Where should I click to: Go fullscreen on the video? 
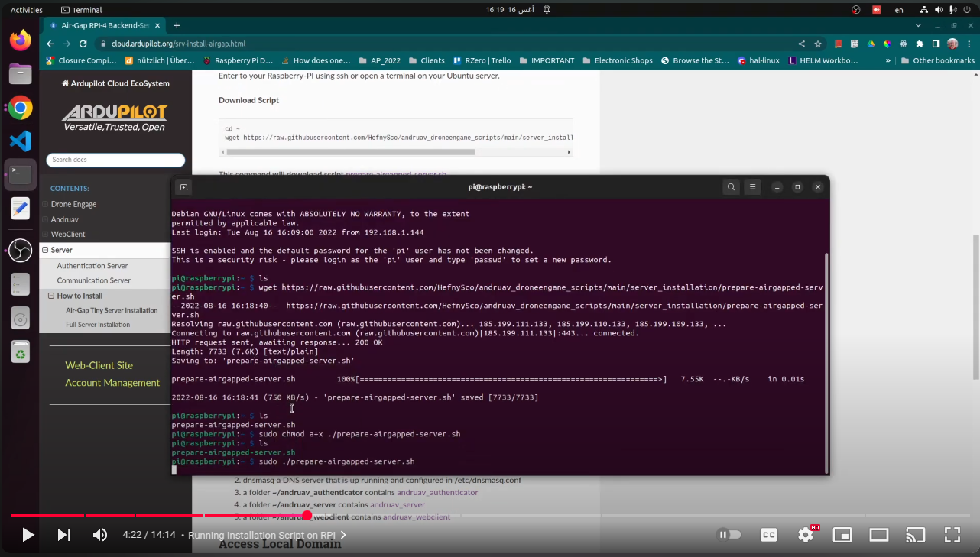pyautogui.click(x=952, y=535)
